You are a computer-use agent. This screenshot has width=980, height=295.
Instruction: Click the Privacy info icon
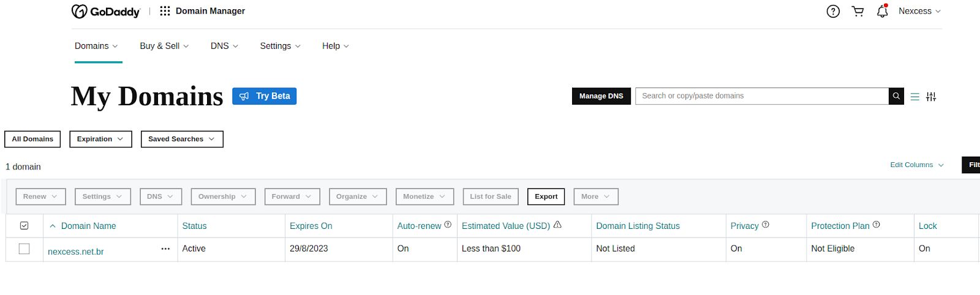(x=766, y=225)
